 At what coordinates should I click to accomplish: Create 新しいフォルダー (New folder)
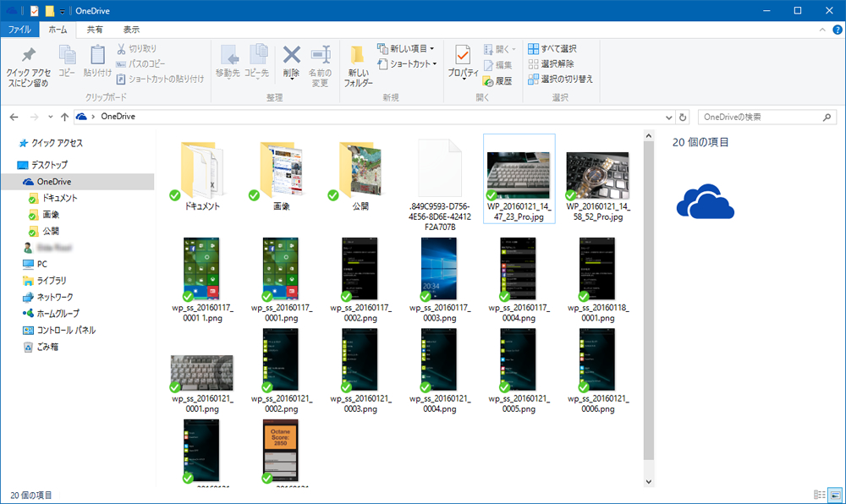click(358, 67)
